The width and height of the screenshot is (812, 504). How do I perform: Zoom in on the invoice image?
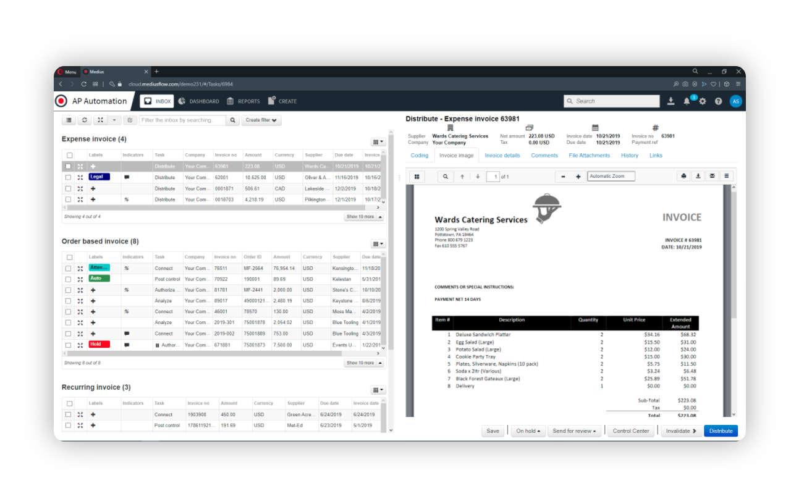point(578,177)
